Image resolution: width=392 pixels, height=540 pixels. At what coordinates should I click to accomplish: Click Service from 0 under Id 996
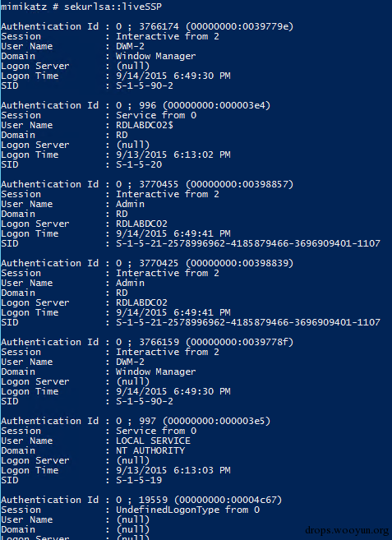(x=156, y=115)
